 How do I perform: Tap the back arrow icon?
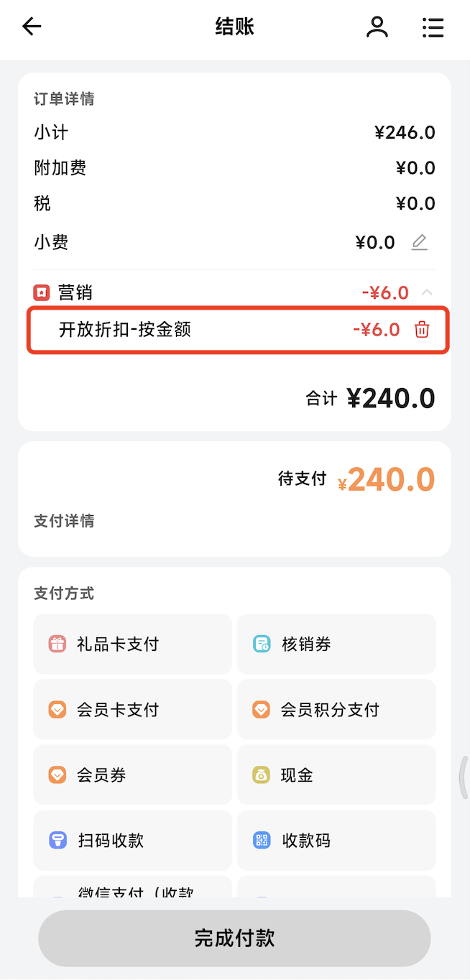[x=32, y=27]
